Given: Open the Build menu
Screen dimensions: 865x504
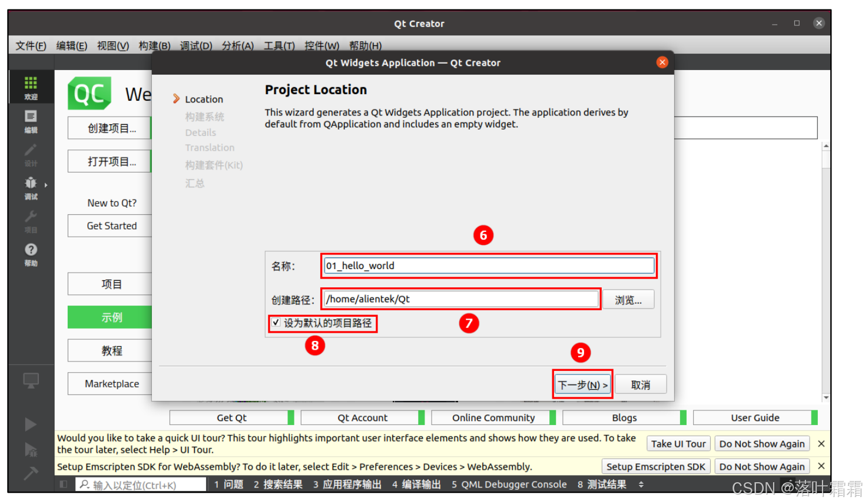Looking at the screenshot, I should pyautogui.click(x=154, y=45).
